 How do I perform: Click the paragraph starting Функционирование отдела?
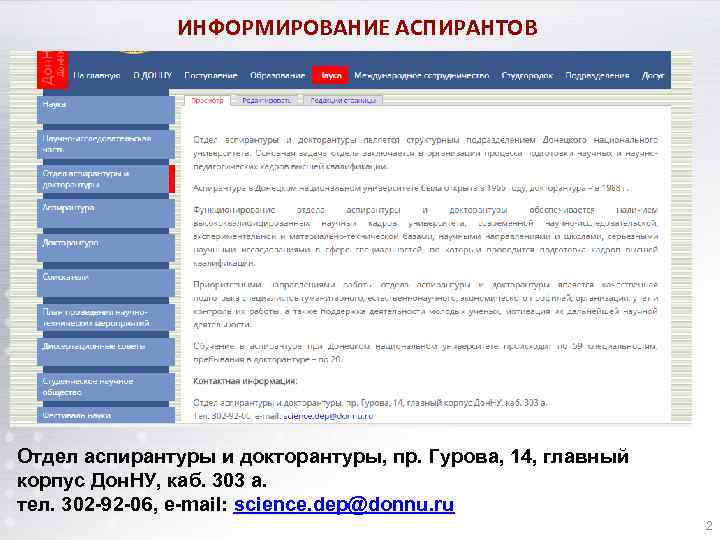[x=426, y=236]
